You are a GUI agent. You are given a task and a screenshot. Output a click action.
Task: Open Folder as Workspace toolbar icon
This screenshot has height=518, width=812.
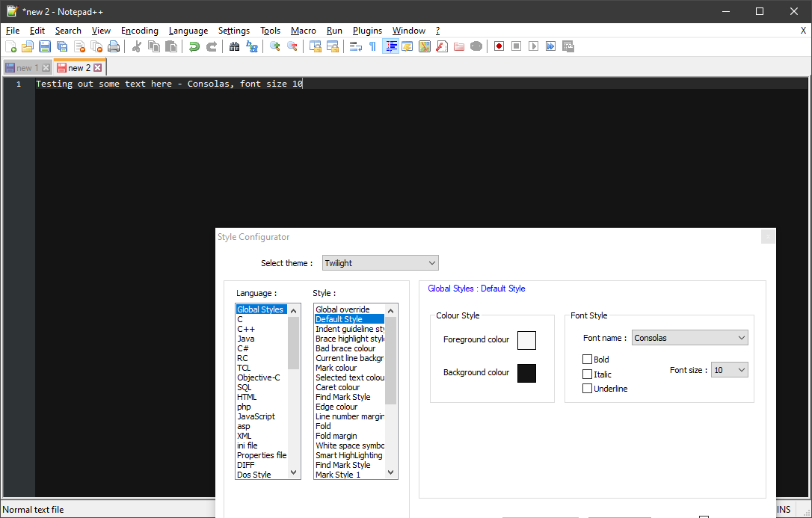459,46
